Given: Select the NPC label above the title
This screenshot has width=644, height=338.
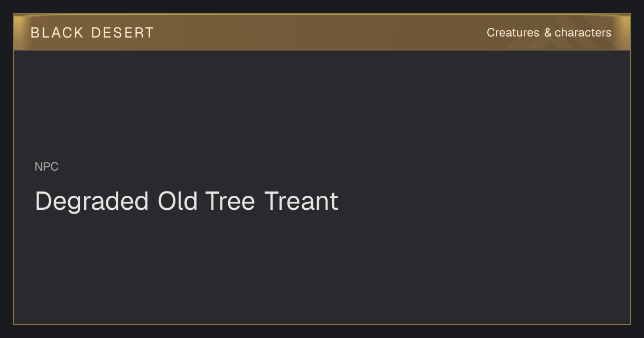Looking at the screenshot, I should click(47, 167).
